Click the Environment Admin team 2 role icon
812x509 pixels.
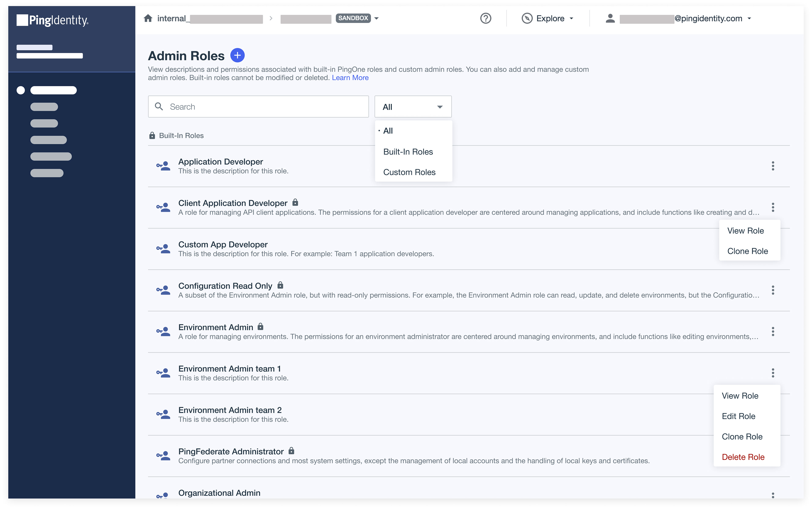163,414
